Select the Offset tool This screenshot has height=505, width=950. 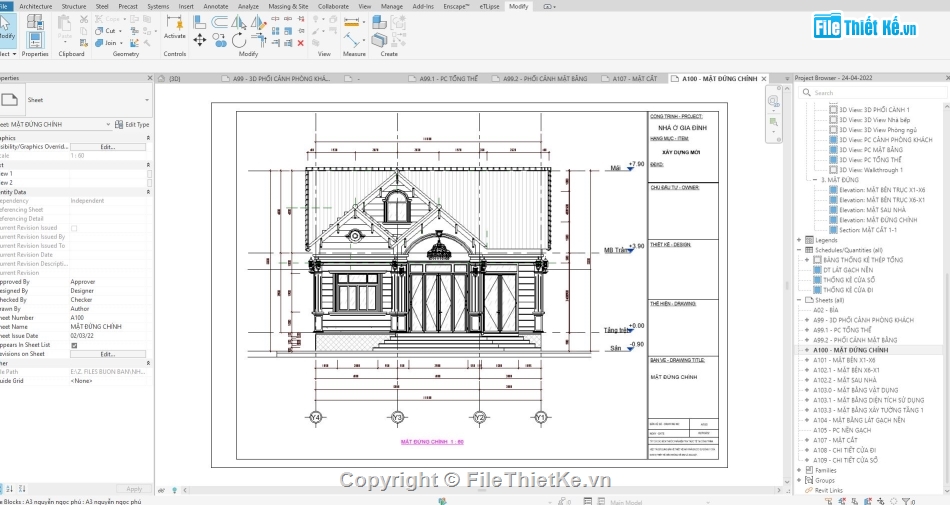point(219,23)
